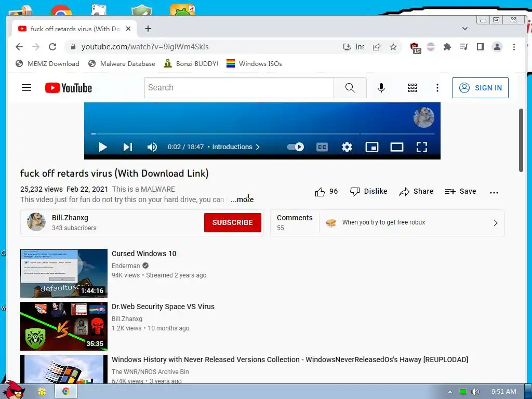The image size is (532, 399).
Task: Open the tab search dropdown arrow
Action: coord(465,29)
